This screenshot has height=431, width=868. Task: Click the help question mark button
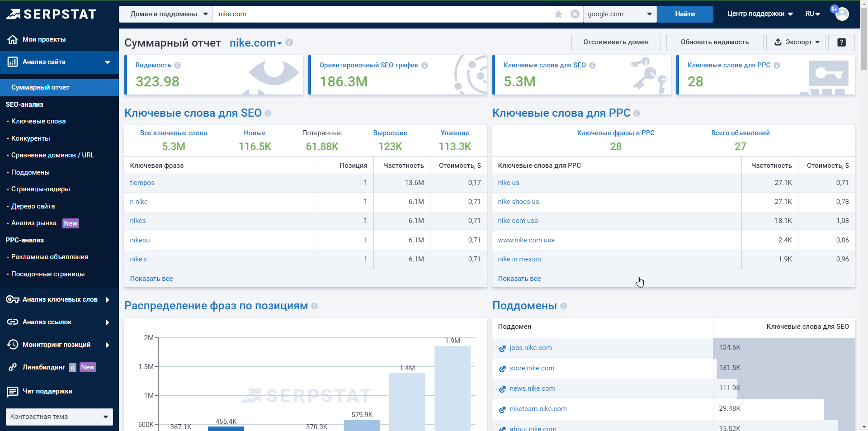click(841, 42)
